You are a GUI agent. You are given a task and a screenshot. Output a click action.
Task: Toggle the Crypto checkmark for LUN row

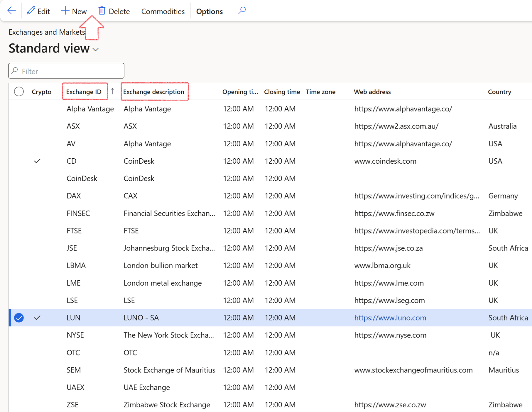point(37,318)
